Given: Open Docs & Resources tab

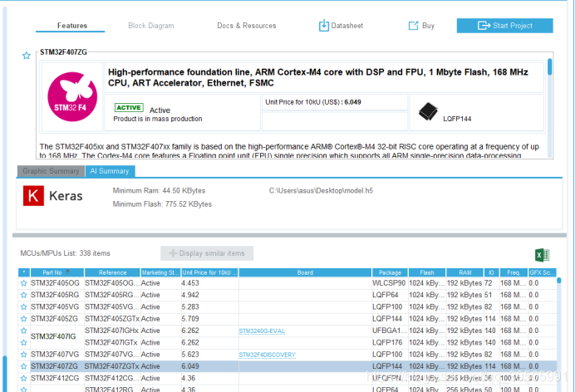Looking at the screenshot, I should pyautogui.click(x=247, y=26).
